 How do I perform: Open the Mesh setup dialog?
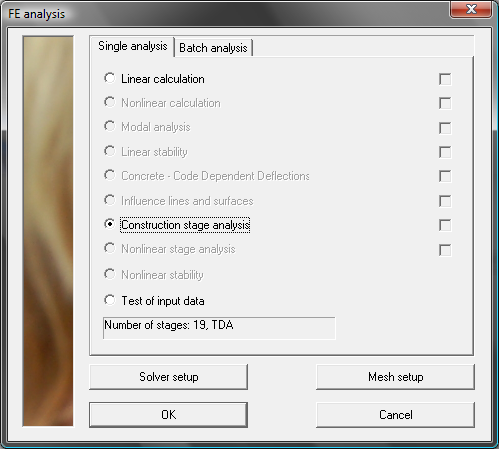click(x=396, y=377)
